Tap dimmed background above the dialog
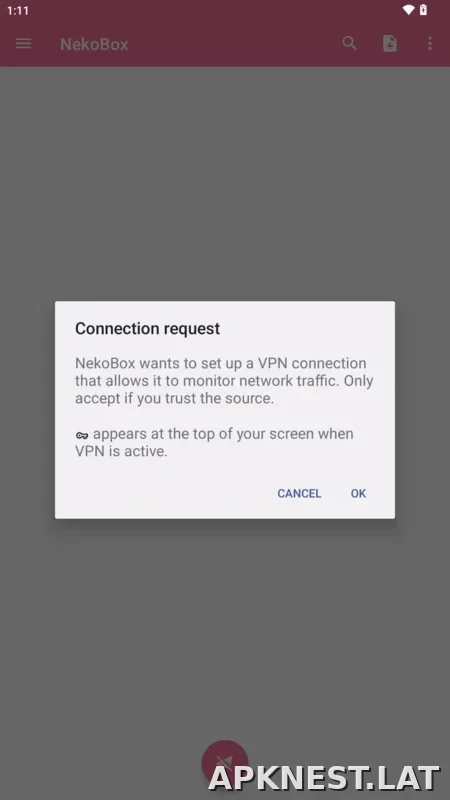 coord(225,184)
